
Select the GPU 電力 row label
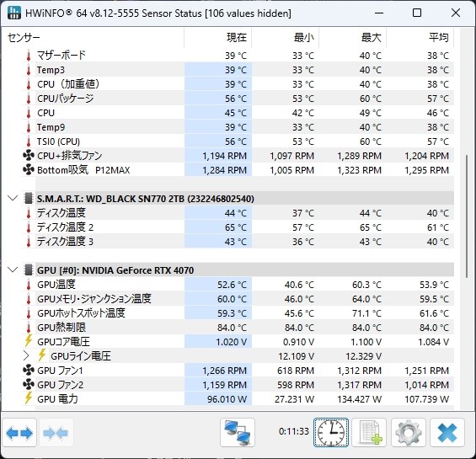coord(57,399)
